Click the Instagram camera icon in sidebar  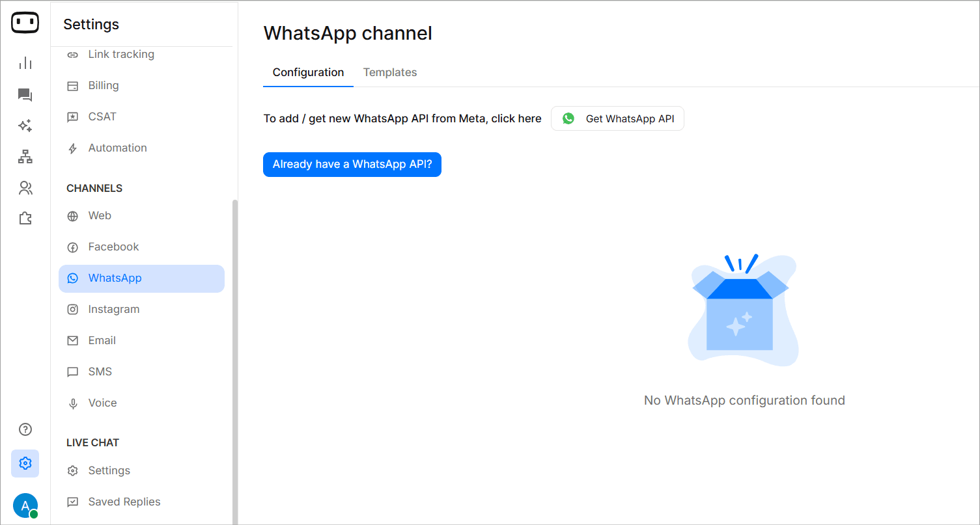coord(73,310)
